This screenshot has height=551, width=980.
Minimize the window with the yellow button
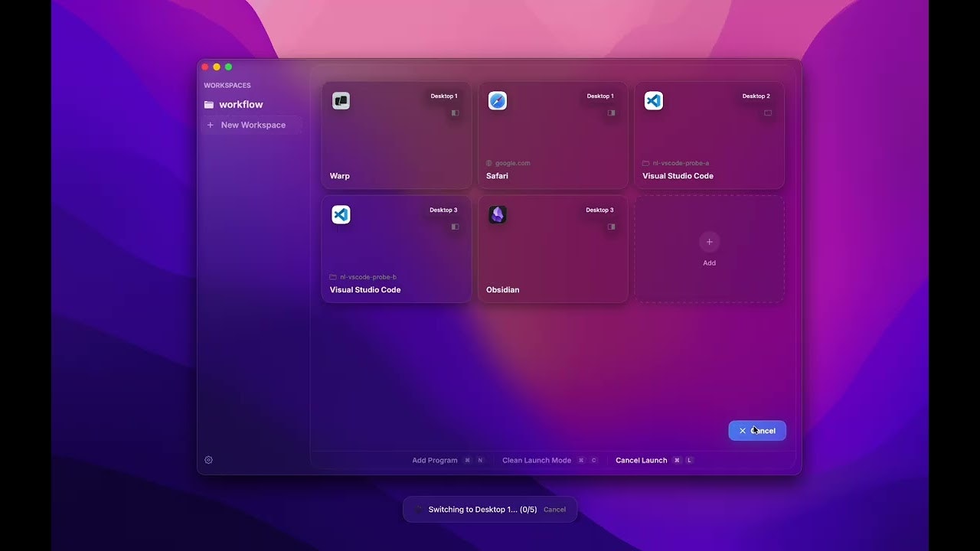tap(217, 67)
